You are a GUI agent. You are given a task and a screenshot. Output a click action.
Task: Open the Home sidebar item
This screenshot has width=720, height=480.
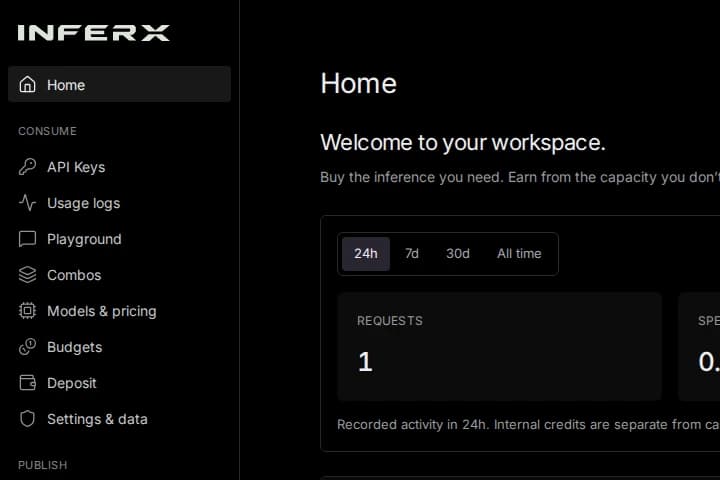[x=119, y=85]
